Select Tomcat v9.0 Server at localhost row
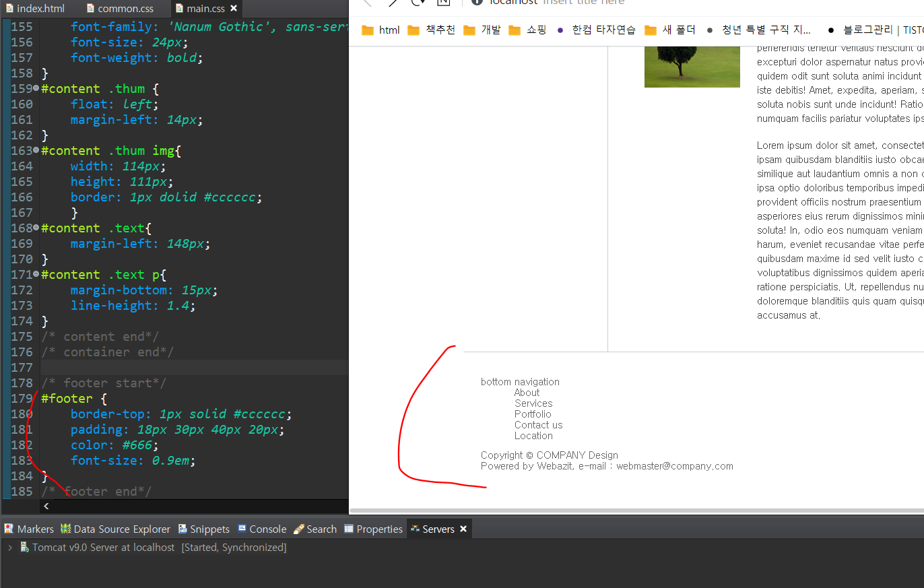The height and width of the screenshot is (588, 924). point(153,548)
